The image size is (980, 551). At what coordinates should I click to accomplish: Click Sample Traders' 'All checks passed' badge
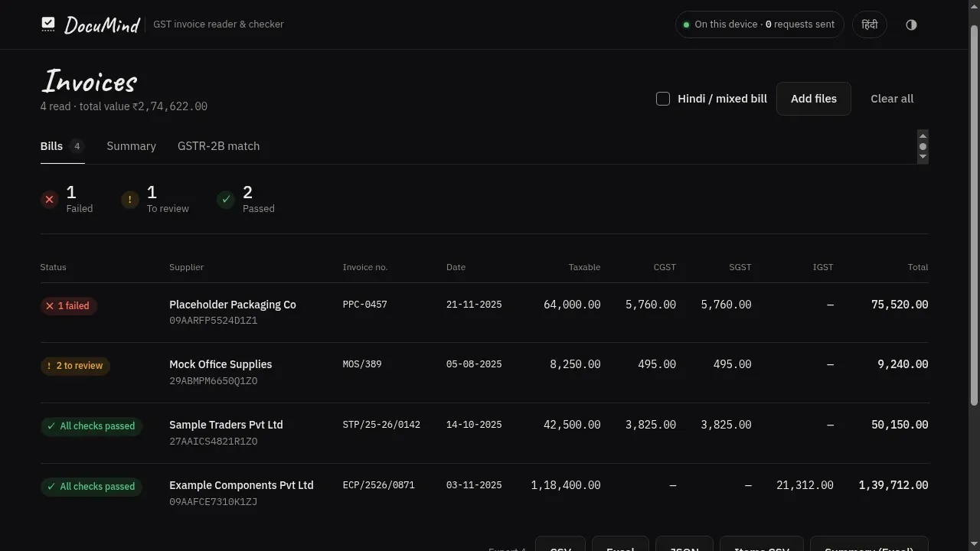point(91,426)
